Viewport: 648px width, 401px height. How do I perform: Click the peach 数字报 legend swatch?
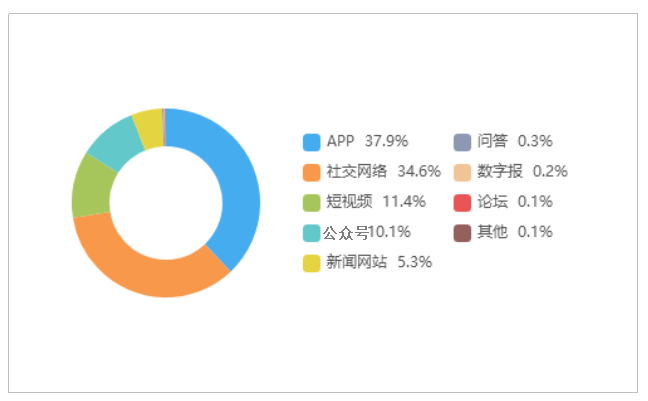(x=462, y=172)
